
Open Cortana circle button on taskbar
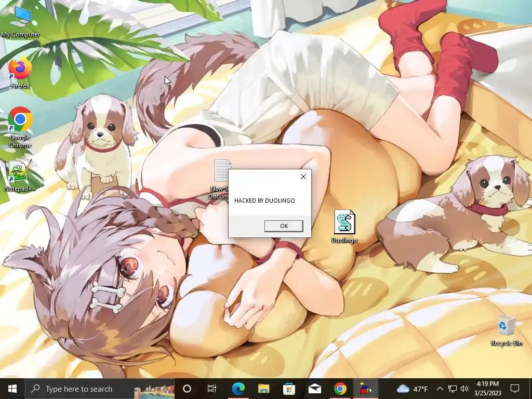(187, 389)
